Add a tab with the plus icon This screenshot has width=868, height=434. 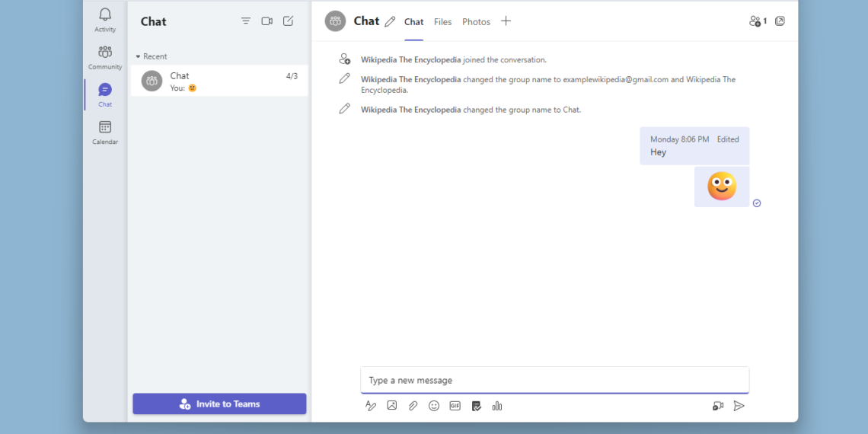506,21
